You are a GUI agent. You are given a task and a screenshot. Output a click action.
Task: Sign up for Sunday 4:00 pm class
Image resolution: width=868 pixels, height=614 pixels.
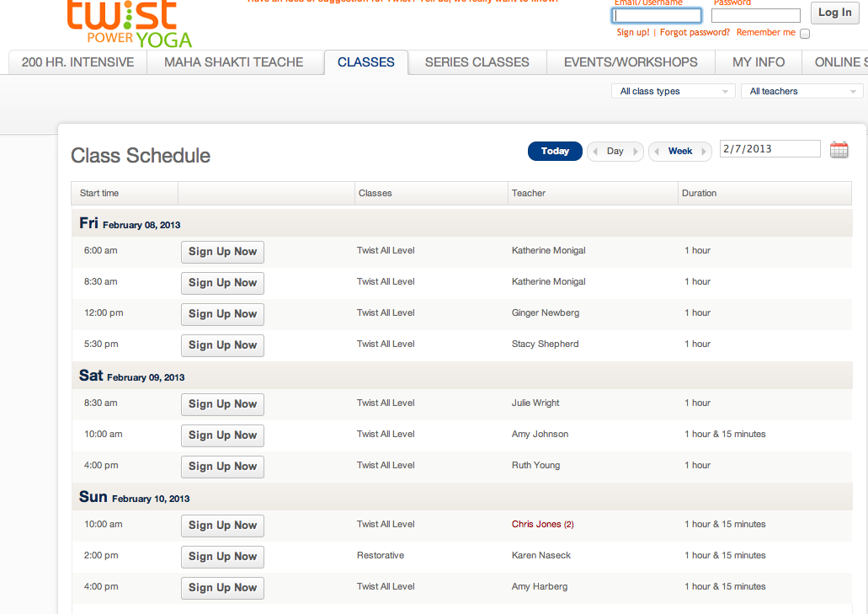point(222,587)
